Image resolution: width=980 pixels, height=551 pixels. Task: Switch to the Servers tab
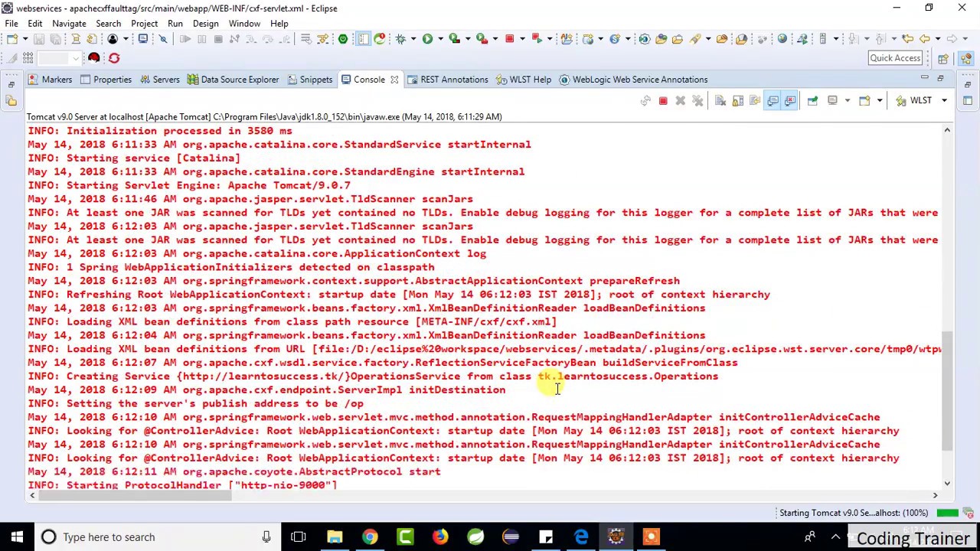pyautogui.click(x=166, y=79)
